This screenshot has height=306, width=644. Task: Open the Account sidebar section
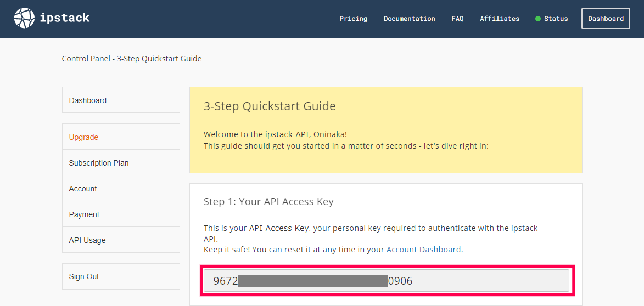tap(121, 188)
